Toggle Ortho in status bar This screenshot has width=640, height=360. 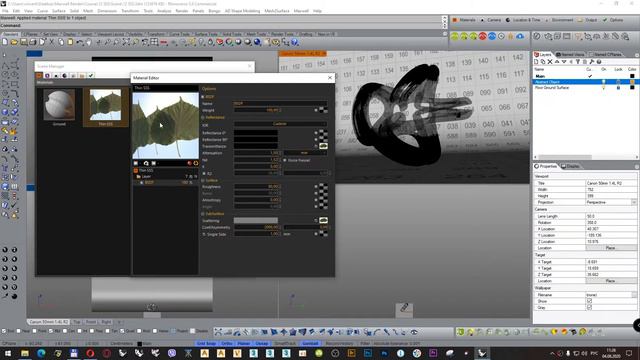coord(227,344)
